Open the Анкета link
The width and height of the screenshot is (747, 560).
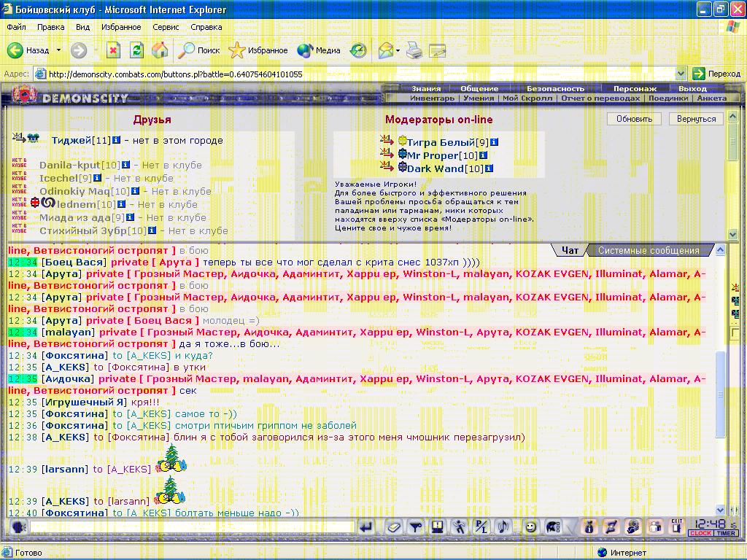[712, 98]
